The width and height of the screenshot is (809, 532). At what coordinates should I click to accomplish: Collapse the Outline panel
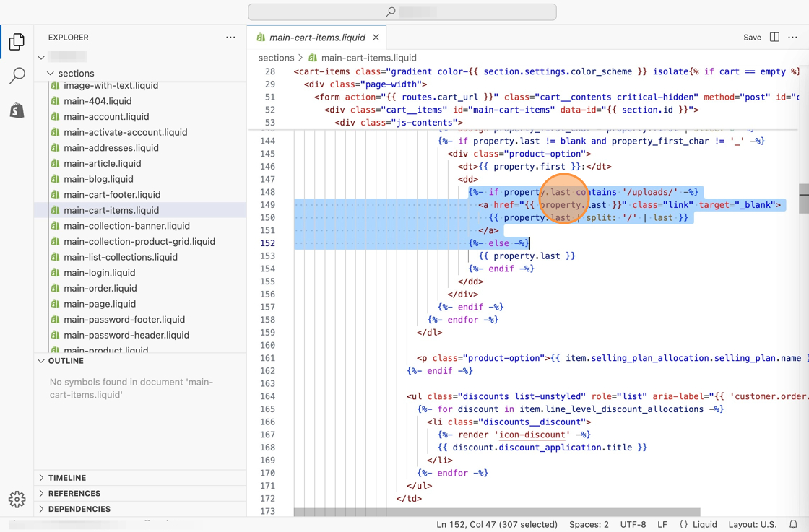click(x=41, y=361)
